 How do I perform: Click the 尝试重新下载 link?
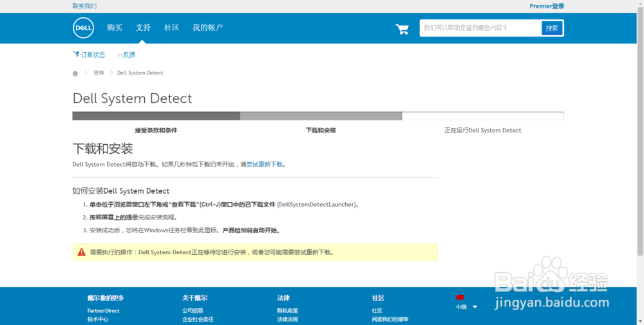(x=264, y=164)
